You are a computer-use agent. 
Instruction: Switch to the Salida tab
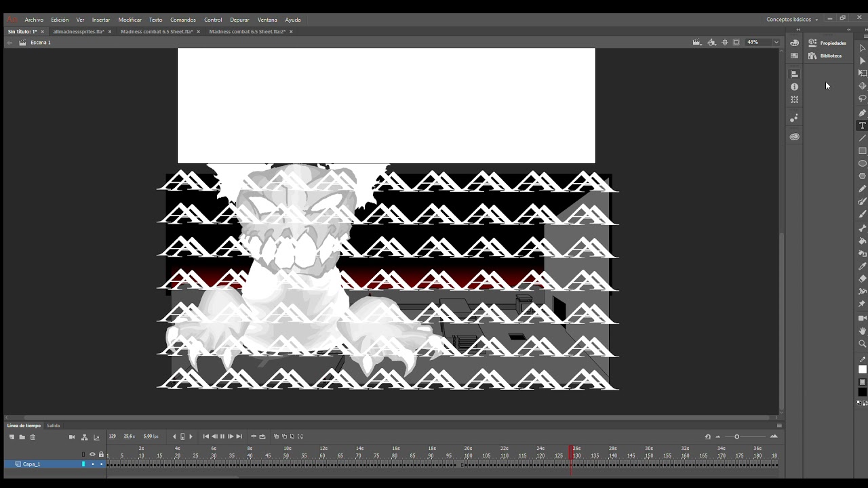click(x=53, y=426)
